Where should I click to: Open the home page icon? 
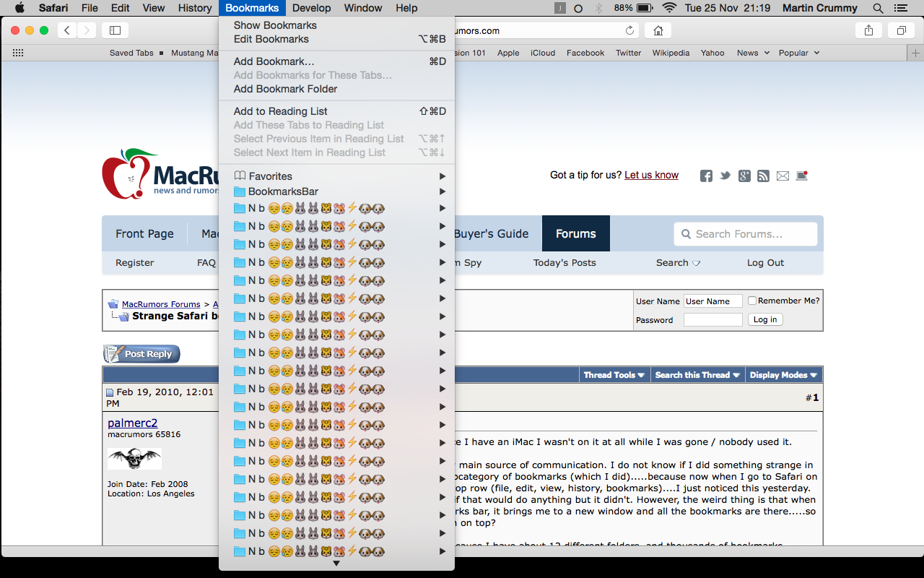pyautogui.click(x=658, y=30)
